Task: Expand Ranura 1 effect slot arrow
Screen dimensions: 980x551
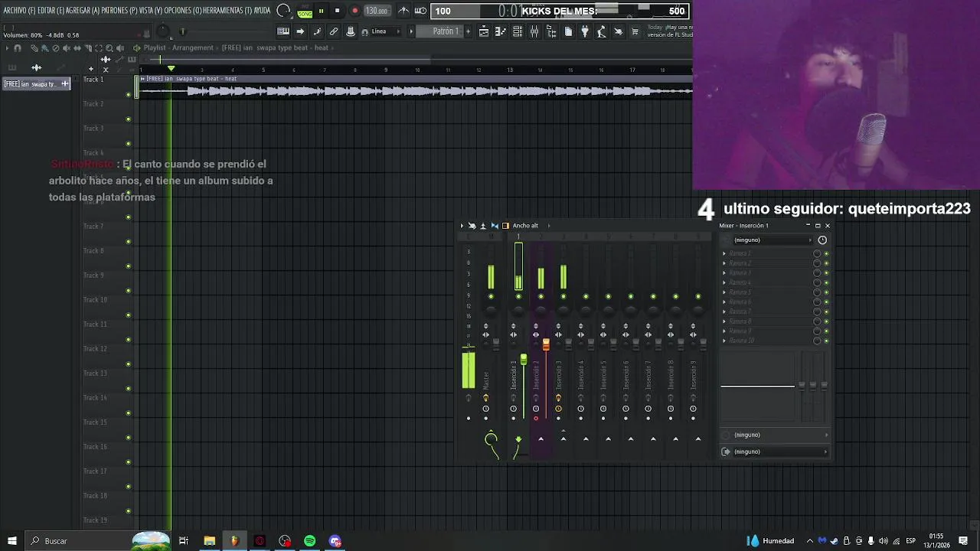Action: tap(724, 253)
